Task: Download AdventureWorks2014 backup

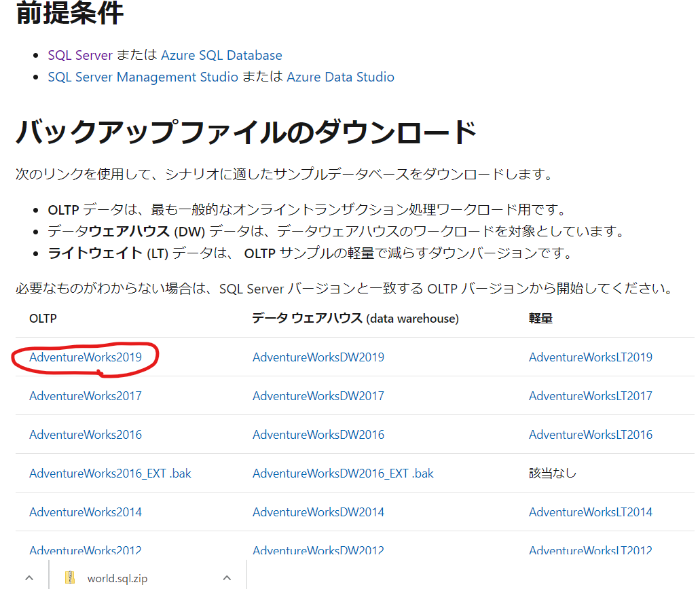Action: click(86, 512)
